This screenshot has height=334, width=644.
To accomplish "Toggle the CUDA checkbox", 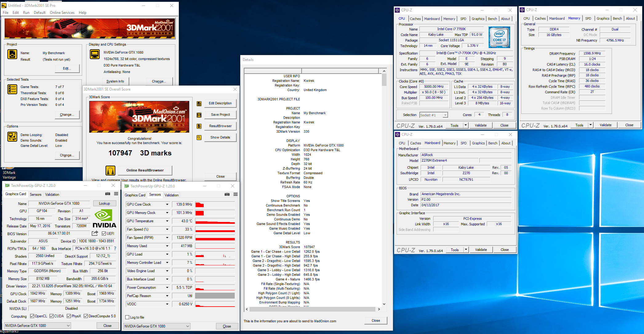I will point(52,316).
